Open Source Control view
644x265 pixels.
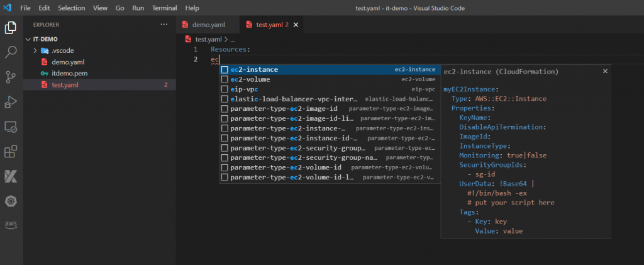11,77
